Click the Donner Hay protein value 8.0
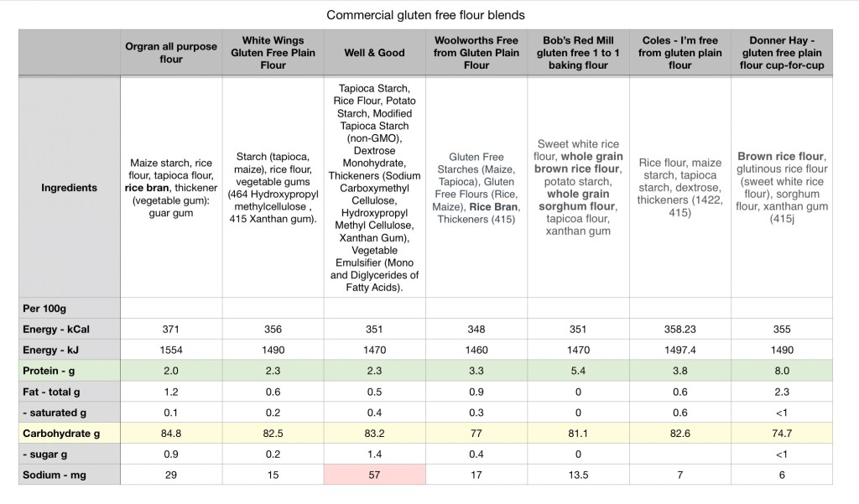This screenshot has width=859, height=504. 781,372
